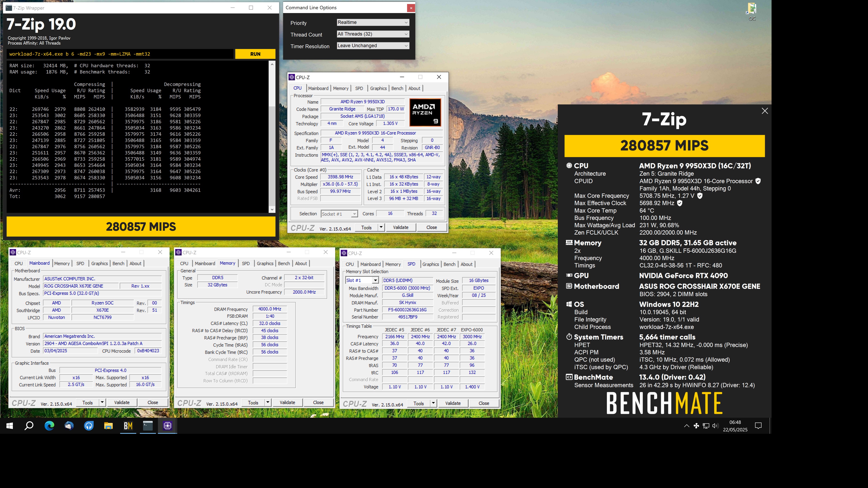Open Tools dropdown arrow in SPD window
Screen dimensions: 868x488
[x=433, y=403]
